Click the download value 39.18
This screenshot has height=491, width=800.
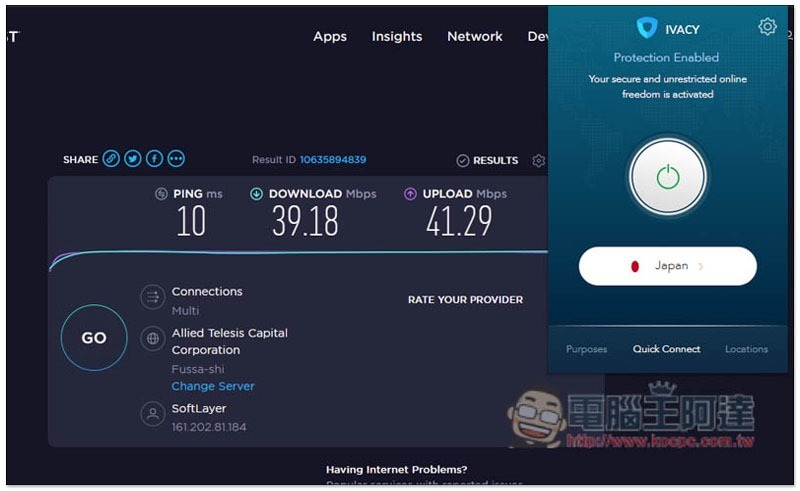[305, 222]
